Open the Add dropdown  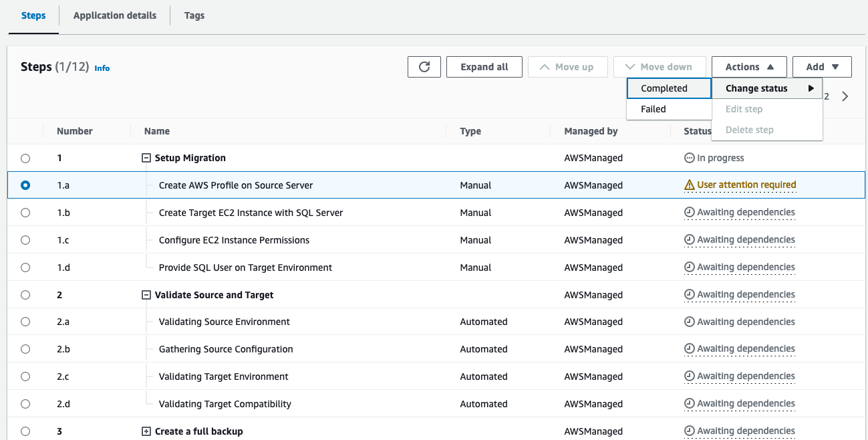point(822,67)
